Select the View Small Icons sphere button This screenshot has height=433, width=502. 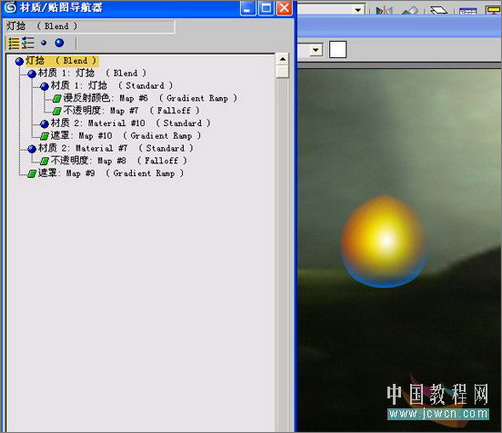click(x=44, y=43)
